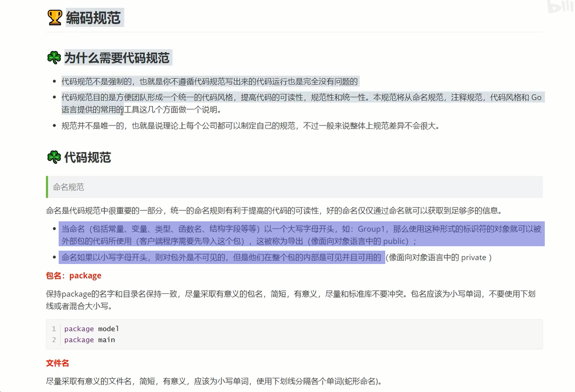
Task: Click the paragraph starting 尽量采取有意义的文件名
Action: (214, 381)
